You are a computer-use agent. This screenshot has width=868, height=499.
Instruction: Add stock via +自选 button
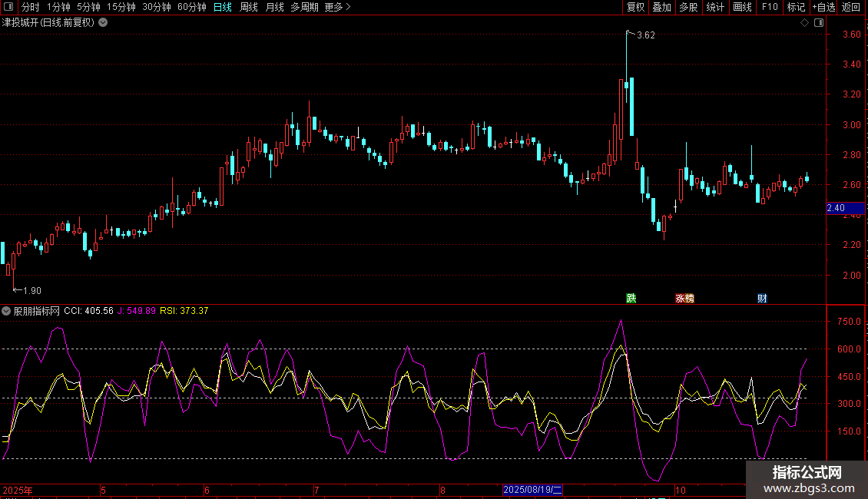[x=823, y=7]
